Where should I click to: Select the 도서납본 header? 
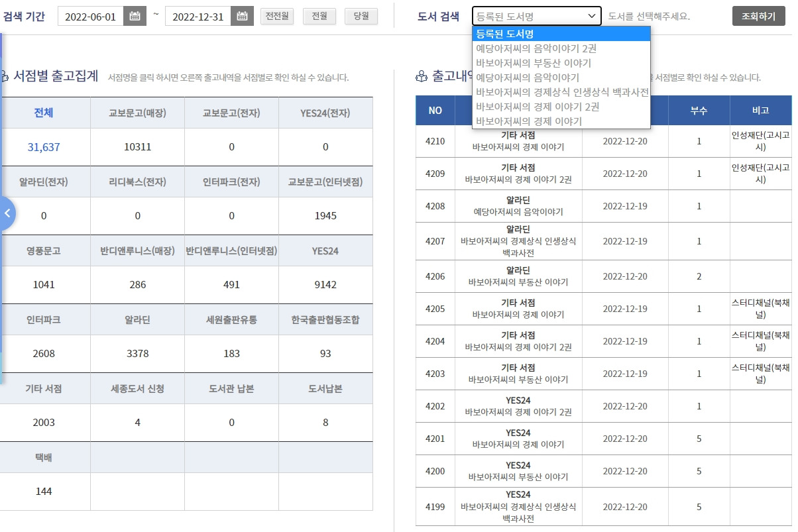tap(325, 388)
